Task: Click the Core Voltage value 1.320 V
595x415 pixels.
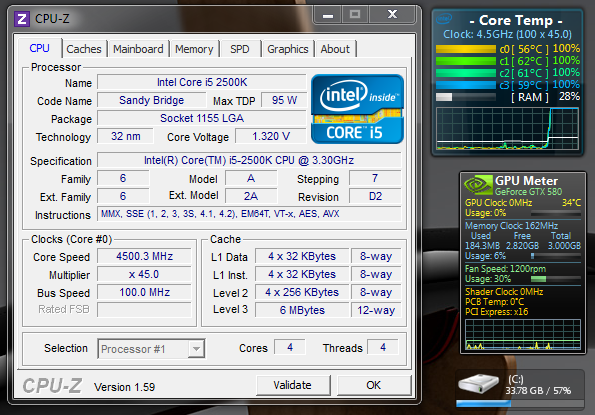Action: click(271, 136)
